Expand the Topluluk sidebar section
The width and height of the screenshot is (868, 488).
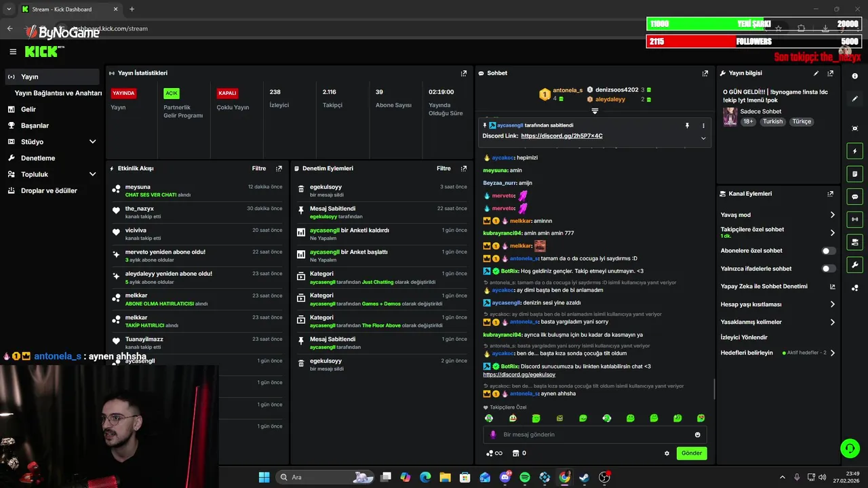93,174
